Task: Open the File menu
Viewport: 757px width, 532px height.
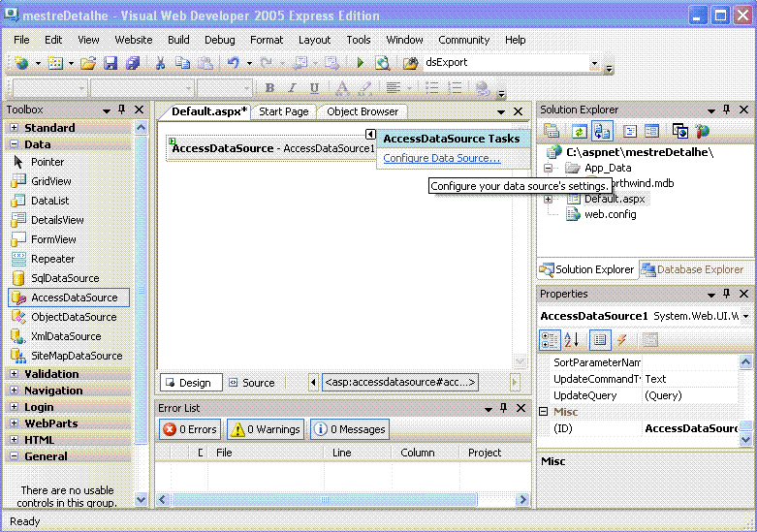Action: (21, 40)
